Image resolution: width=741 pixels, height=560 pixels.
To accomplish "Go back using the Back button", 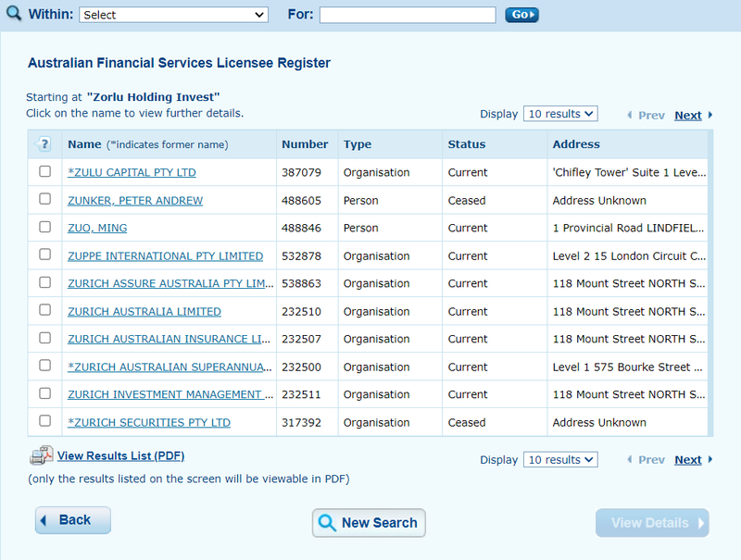I will [73, 520].
